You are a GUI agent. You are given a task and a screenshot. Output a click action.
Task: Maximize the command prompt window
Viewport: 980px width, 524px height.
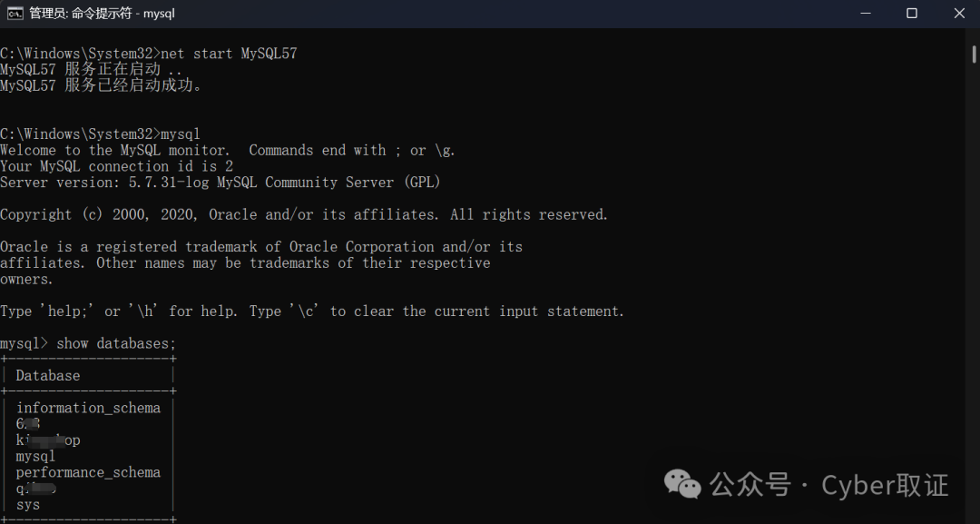tap(912, 14)
